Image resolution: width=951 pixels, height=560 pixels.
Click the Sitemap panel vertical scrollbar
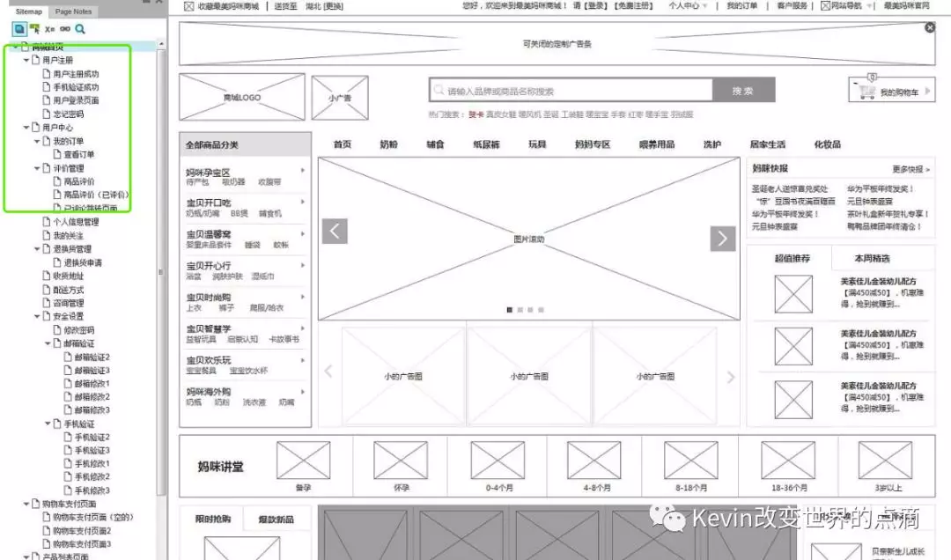pos(161,272)
